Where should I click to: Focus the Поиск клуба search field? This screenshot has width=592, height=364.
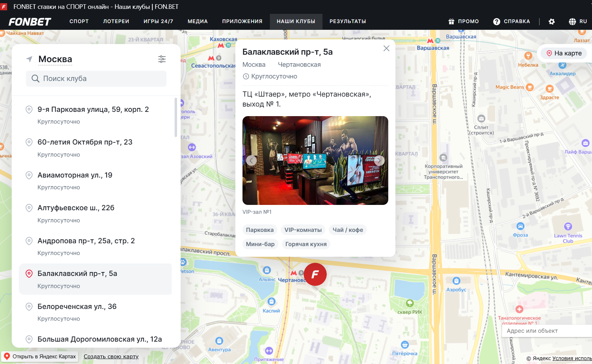click(96, 78)
